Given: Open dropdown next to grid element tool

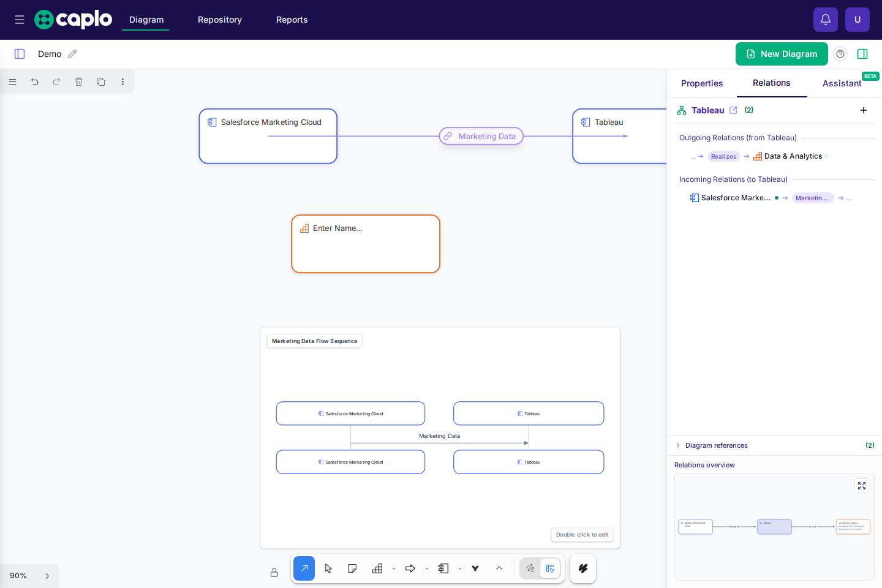Looking at the screenshot, I should (394, 569).
